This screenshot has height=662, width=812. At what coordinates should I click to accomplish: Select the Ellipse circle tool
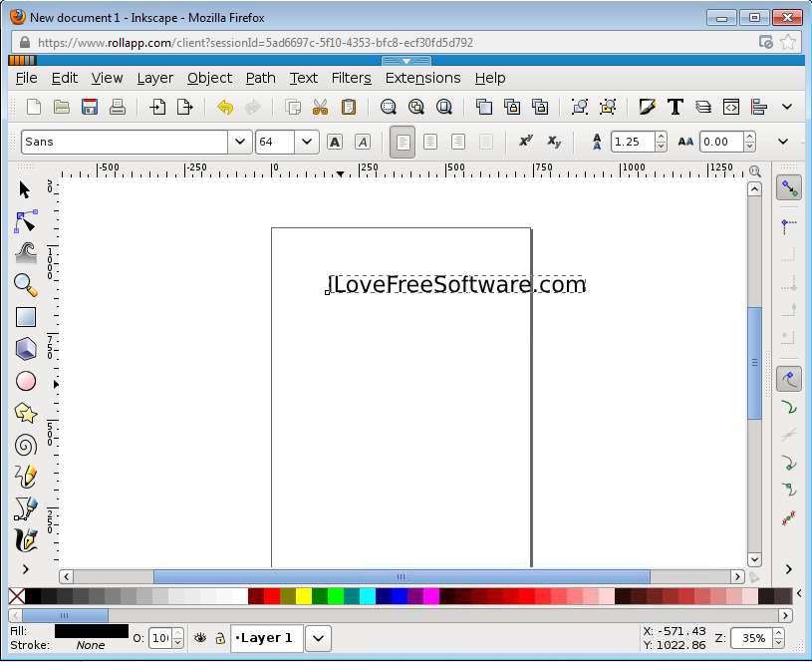pos(25,381)
